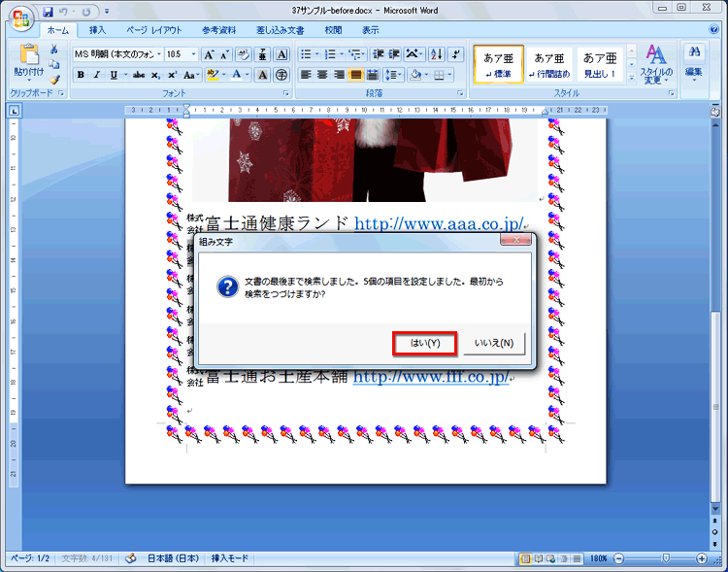This screenshot has height=572, width=728.
Task: Click the Phonetic Guide (ruby) icon
Action: coord(262,54)
